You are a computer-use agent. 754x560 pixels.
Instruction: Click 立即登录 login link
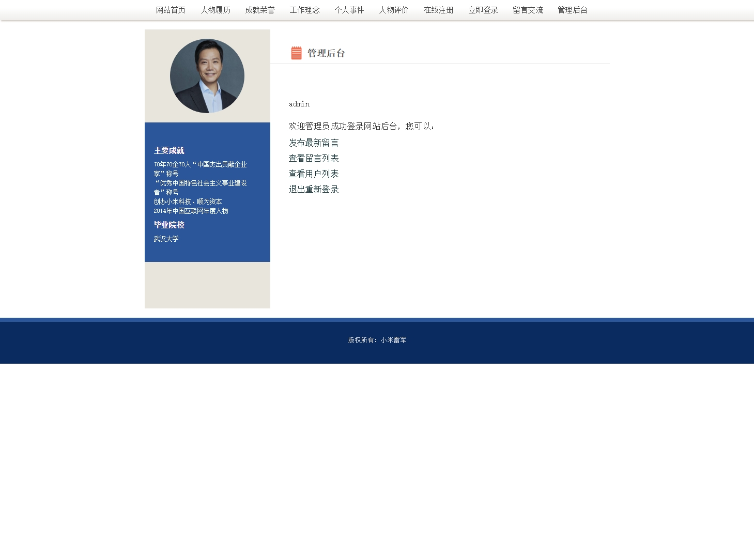(x=483, y=10)
